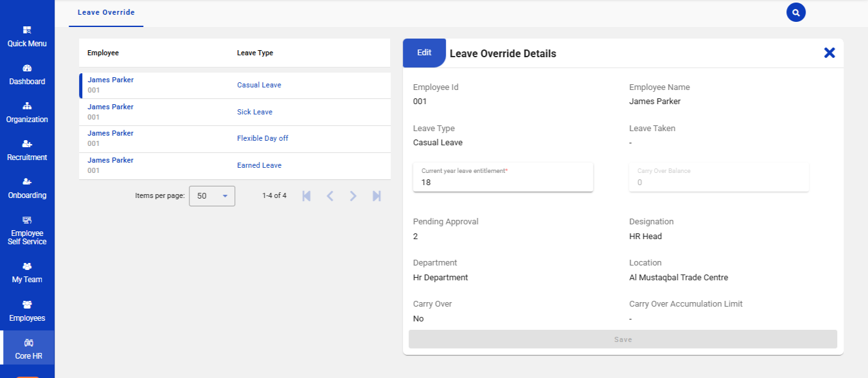Edit Current year leave entitlement field

coord(502,183)
